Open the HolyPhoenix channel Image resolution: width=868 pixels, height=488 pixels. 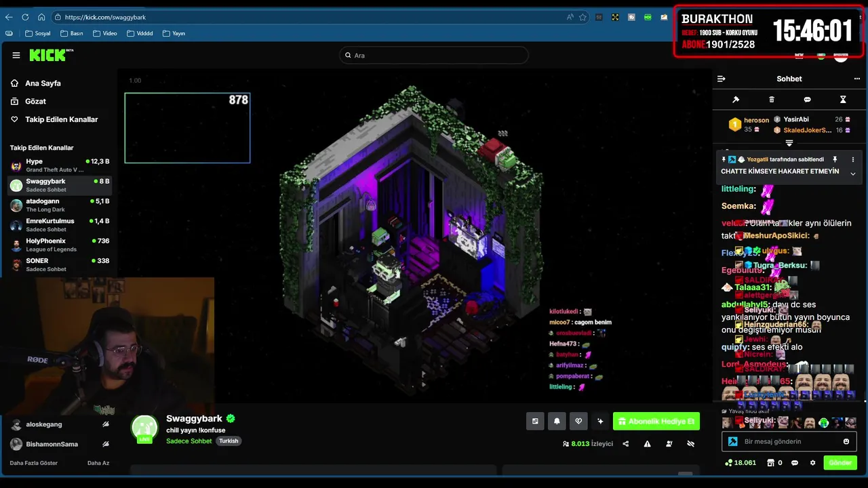[60, 245]
